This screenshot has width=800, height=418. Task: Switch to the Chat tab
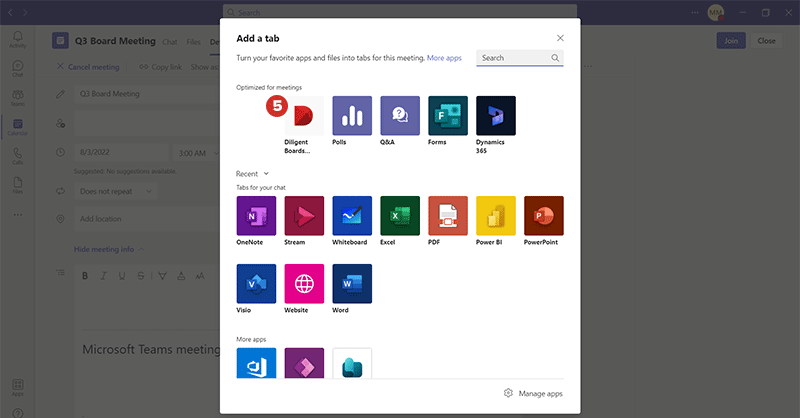coord(170,42)
